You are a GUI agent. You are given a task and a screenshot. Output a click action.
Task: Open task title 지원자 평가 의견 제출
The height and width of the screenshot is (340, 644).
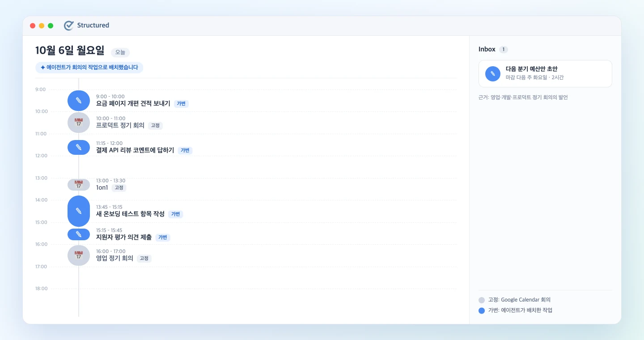124,237
